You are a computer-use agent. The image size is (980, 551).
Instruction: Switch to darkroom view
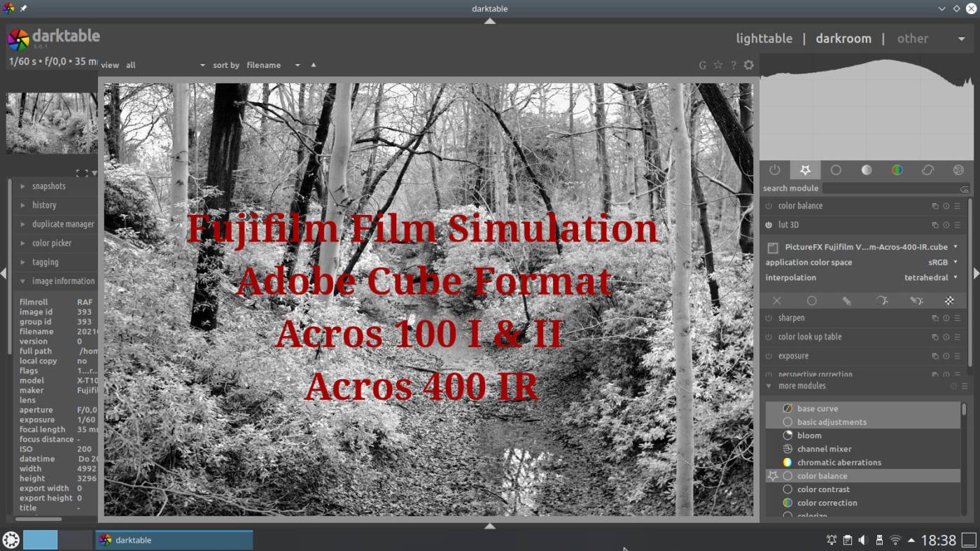pos(843,39)
